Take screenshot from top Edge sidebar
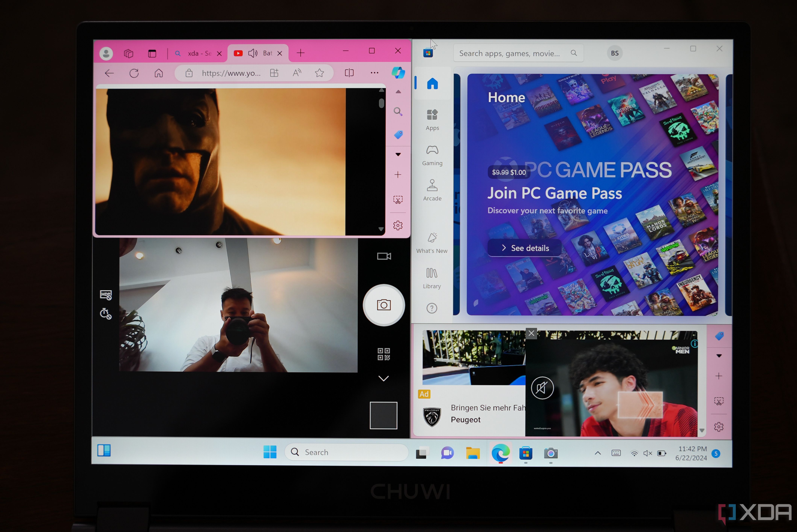This screenshot has height=532, width=797. 398,199
